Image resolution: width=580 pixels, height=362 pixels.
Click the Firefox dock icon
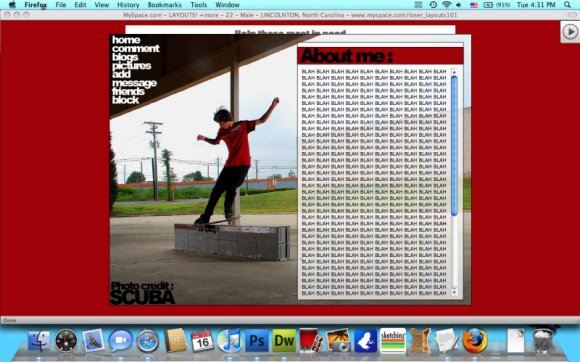pos(474,341)
